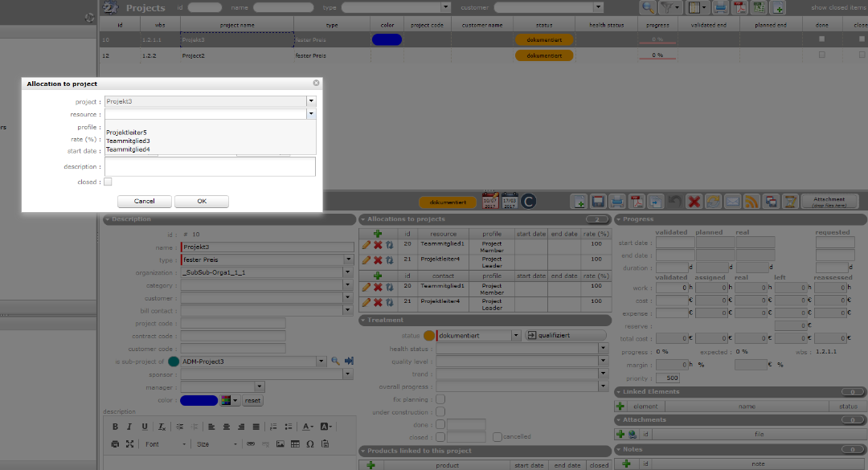The width and height of the screenshot is (868, 470).
Task: Open the project dropdown arrow in dialog
Action: coord(311,102)
